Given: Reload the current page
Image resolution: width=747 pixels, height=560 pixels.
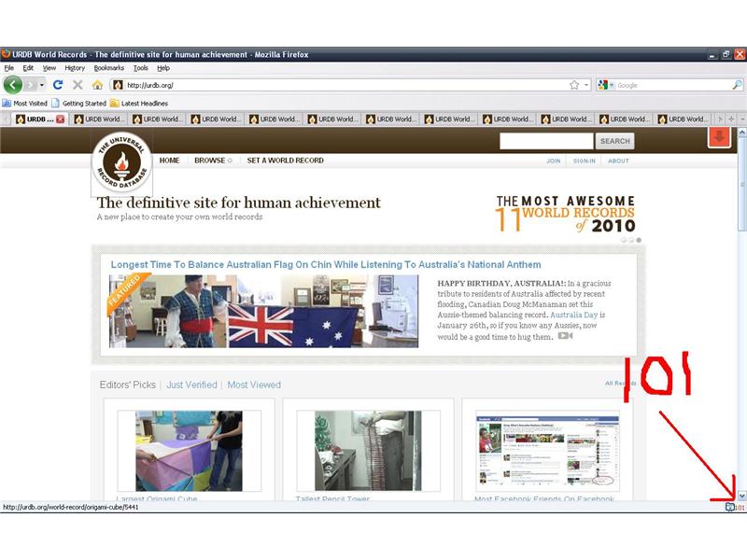Looking at the screenshot, I should pos(56,84).
